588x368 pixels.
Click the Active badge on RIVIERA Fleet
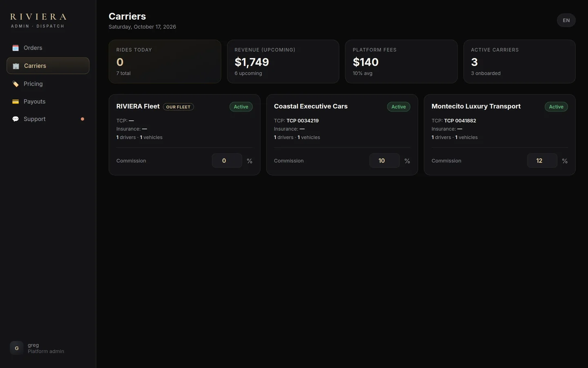point(241,107)
